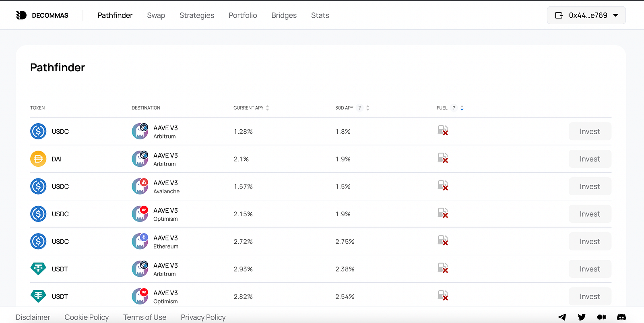Screen dimensions: 644x323
Task: Click the Fuel help question icon
Action: (454, 108)
